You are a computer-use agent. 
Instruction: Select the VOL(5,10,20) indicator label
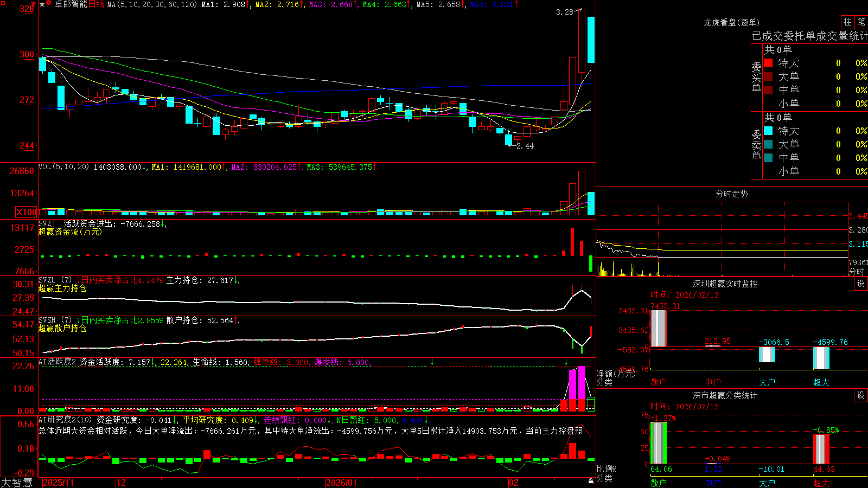pyautogui.click(x=64, y=167)
